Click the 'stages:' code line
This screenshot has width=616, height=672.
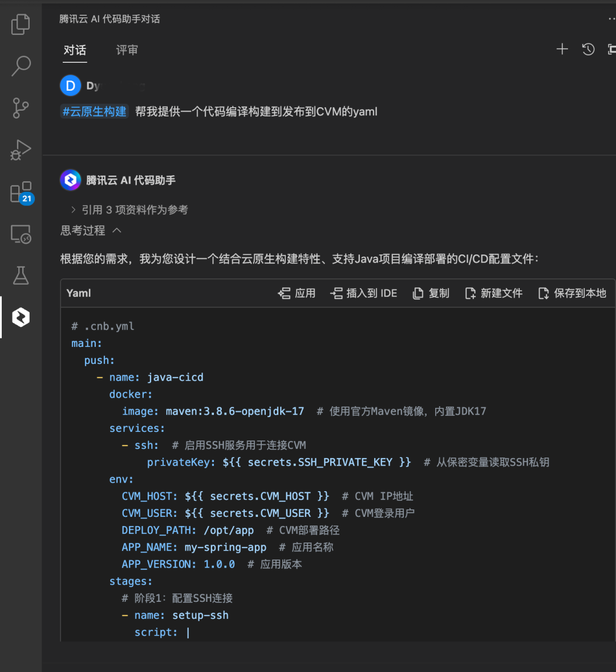pos(131,581)
